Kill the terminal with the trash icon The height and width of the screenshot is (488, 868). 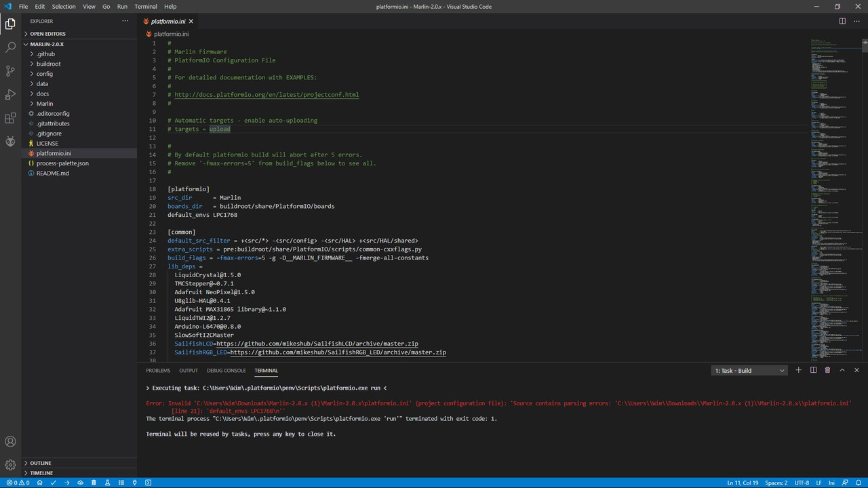(x=827, y=370)
